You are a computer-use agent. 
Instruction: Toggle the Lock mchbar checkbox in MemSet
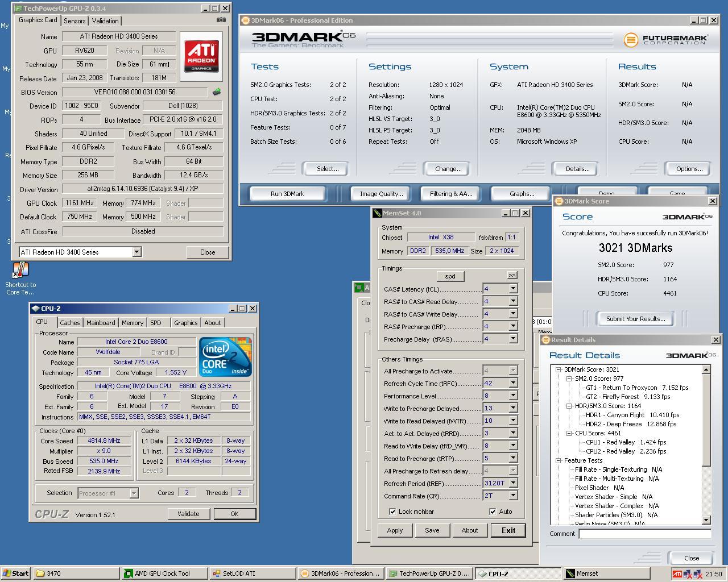(392, 512)
